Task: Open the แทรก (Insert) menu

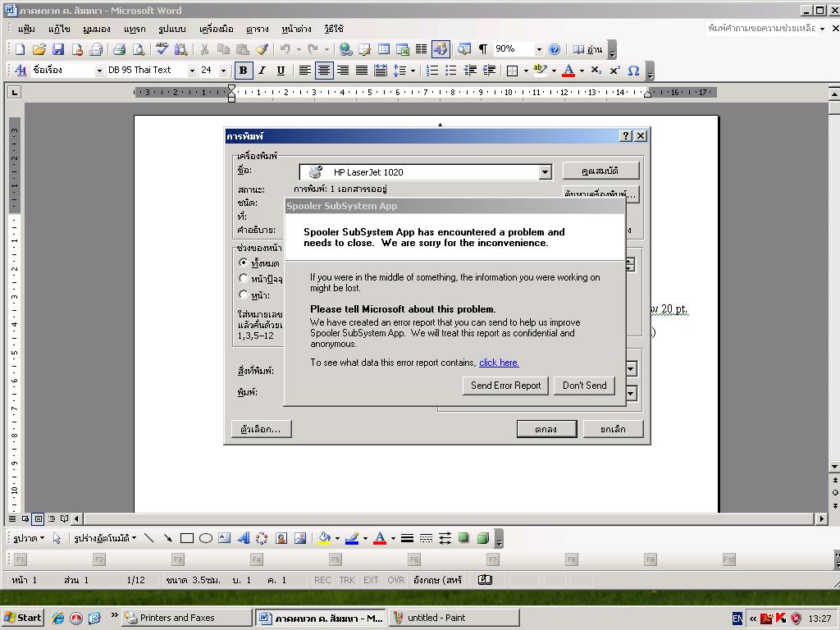Action: tap(134, 29)
